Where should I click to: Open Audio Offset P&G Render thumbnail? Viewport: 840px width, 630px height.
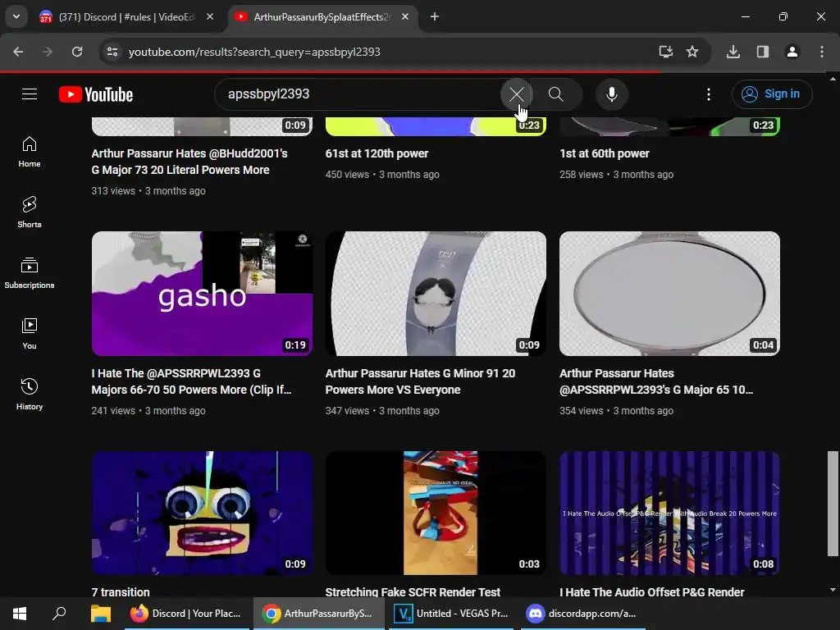[x=669, y=514]
